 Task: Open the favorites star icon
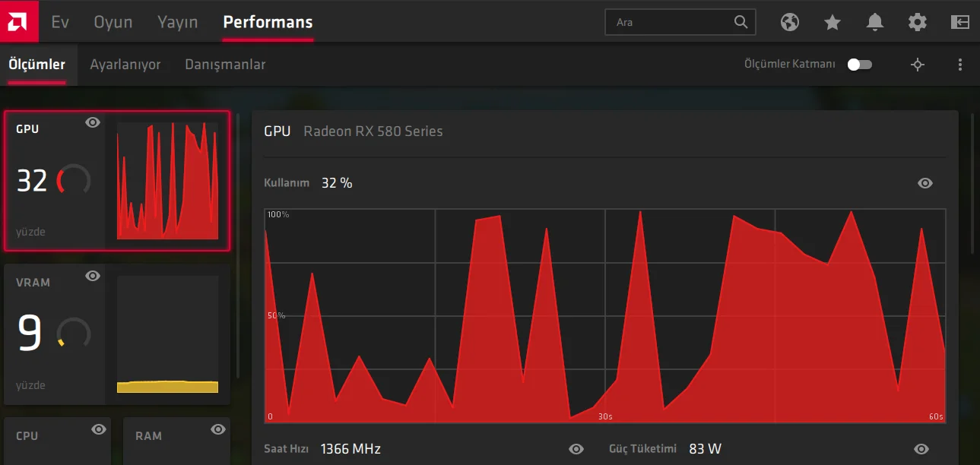(x=833, y=22)
